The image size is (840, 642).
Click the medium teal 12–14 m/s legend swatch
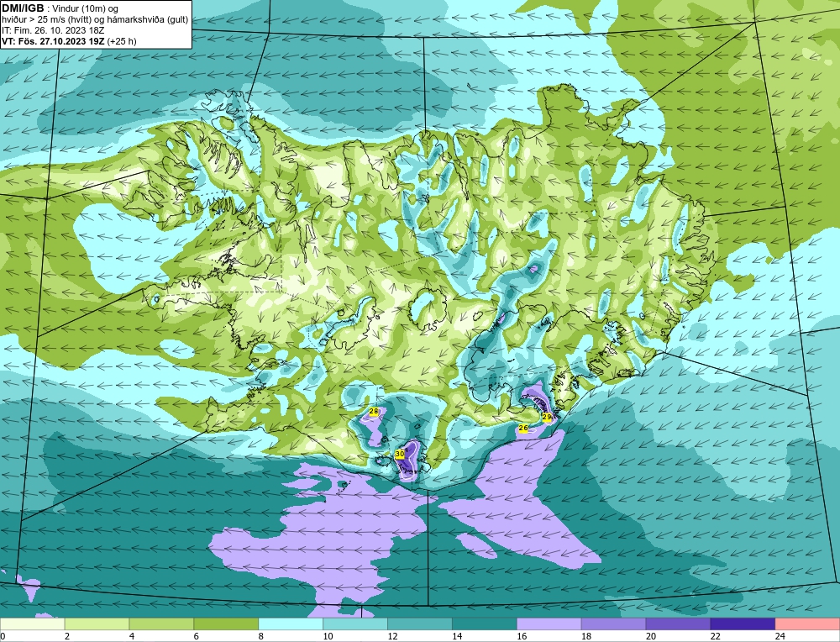click(x=420, y=624)
